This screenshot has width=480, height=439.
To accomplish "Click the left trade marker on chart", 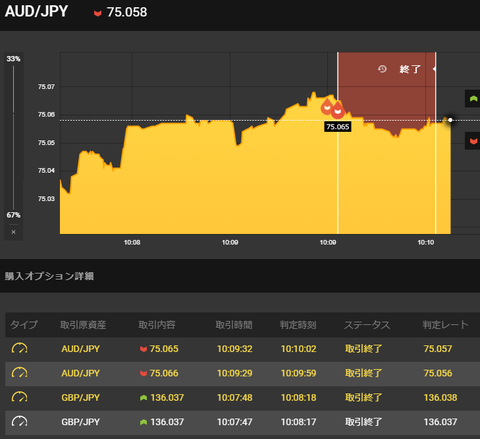I will tap(327, 107).
